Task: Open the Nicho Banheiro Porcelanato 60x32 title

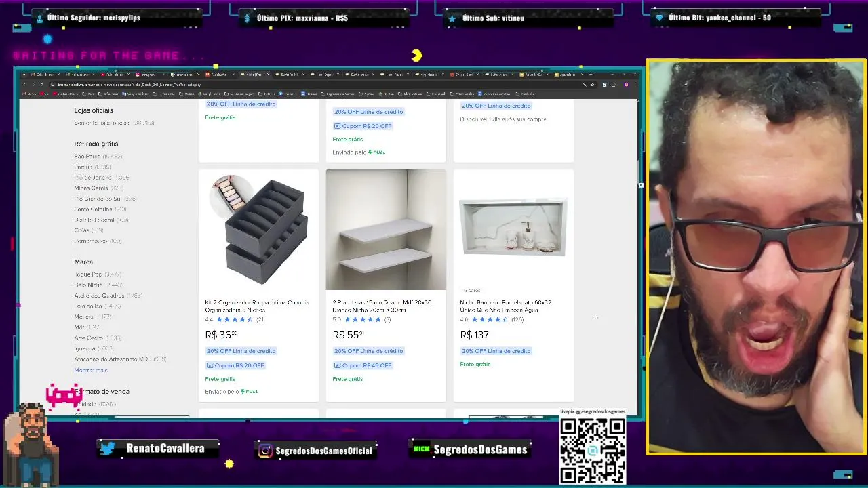Action: click(x=505, y=306)
